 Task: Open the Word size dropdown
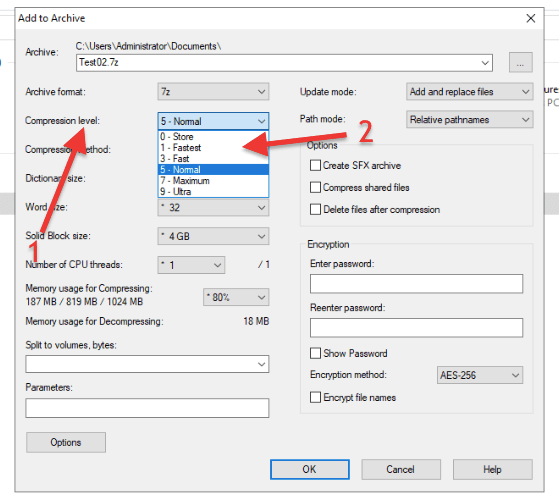click(213, 208)
